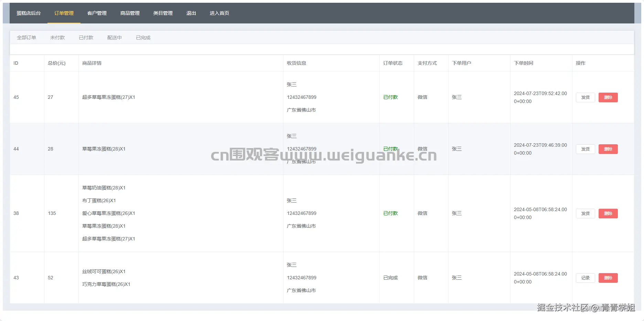Click 退出 to log out
The height and width of the screenshot is (321, 644).
(191, 13)
